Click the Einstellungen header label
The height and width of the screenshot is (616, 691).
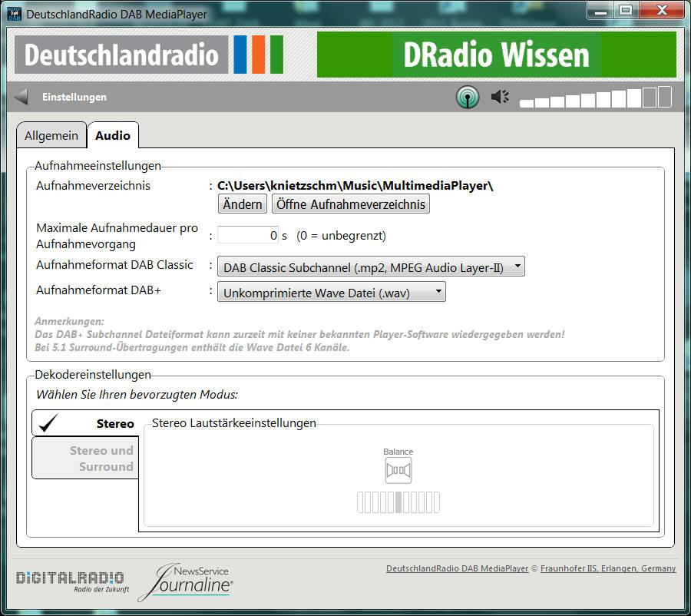[x=74, y=97]
